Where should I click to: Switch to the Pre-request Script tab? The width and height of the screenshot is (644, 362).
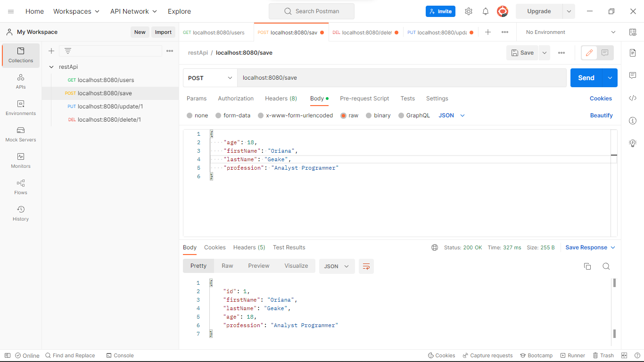point(364,99)
